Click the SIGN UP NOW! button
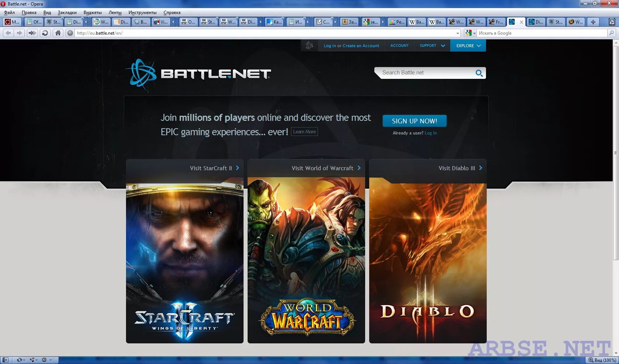This screenshot has height=364, width=619. coord(415,121)
